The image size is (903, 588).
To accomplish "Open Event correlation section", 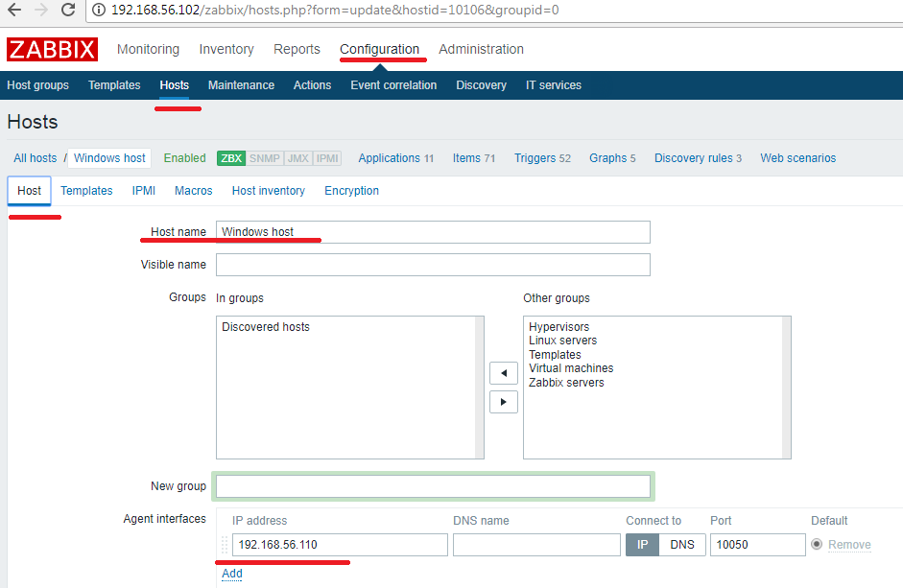I will click(x=393, y=85).
